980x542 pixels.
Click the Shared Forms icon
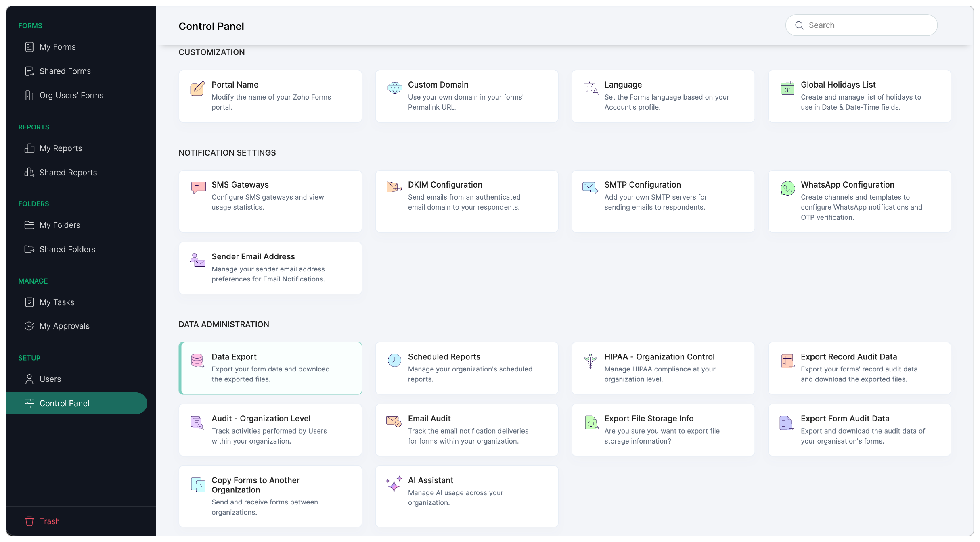(x=29, y=71)
